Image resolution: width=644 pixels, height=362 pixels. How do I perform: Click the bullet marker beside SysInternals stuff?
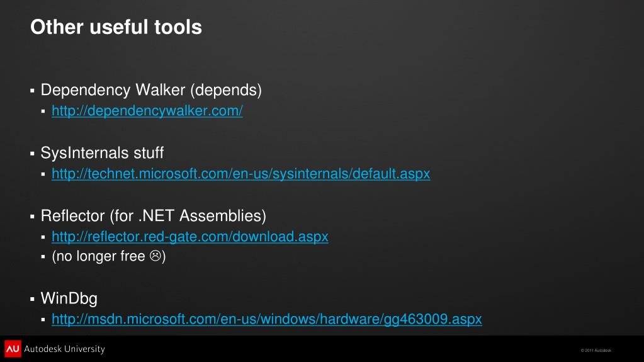[x=33, y=154]
